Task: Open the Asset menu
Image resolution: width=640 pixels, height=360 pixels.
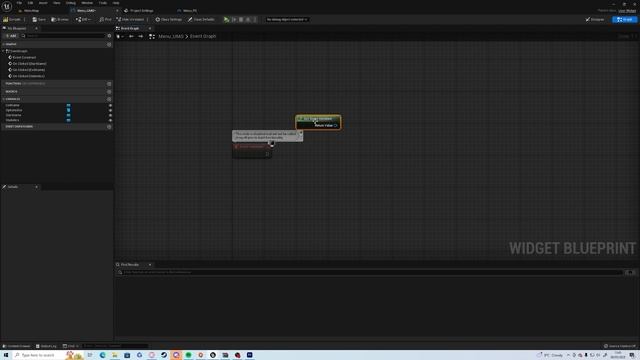Action: pyautogui.click(x=43, y=3)
